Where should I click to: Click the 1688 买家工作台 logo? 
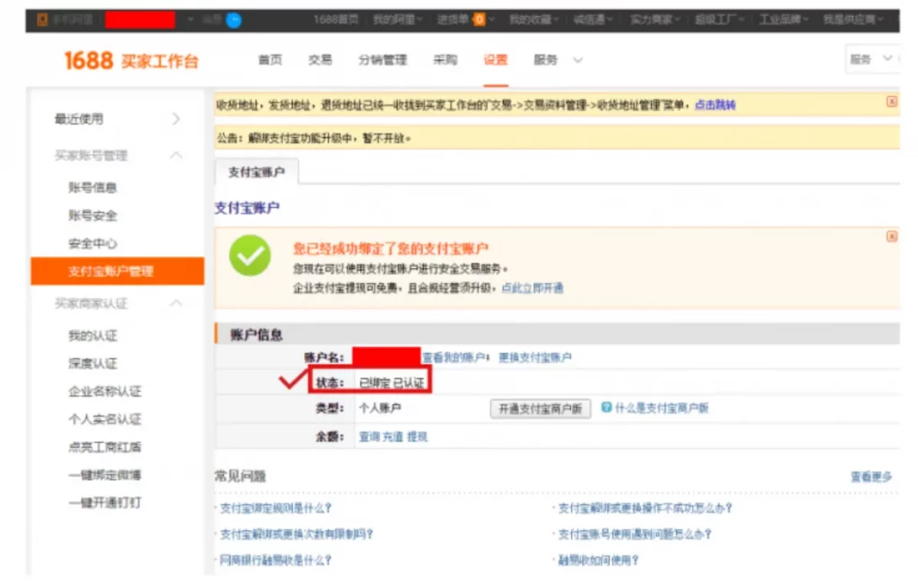pyautogui.click(x=131, y=60)
